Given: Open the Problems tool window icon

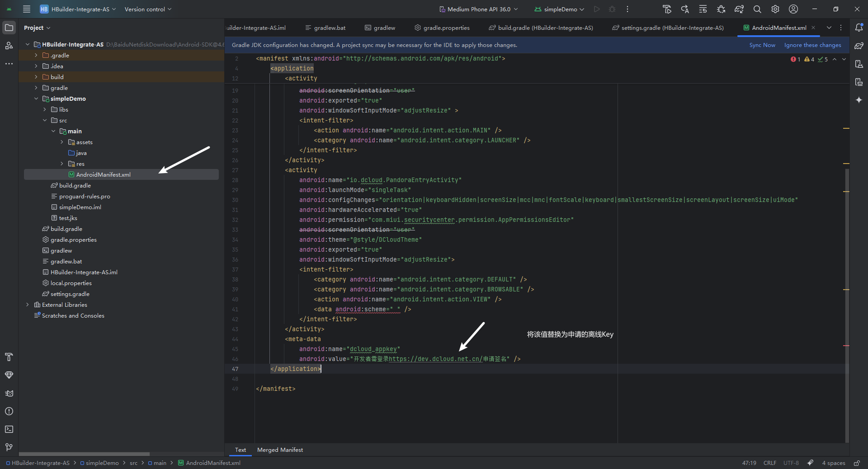Looking at the screenshot, I should click(x=9, y=411).
